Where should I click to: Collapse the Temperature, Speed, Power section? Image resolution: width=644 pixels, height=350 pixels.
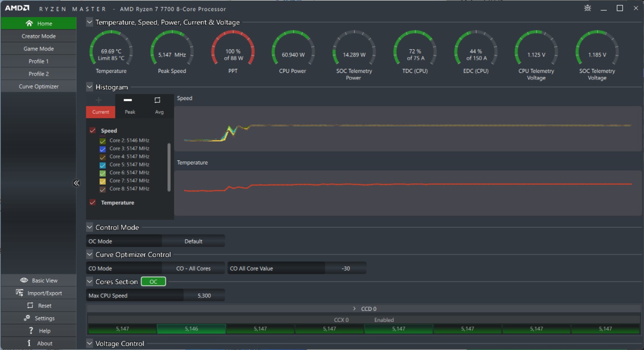tap(90, 22)
